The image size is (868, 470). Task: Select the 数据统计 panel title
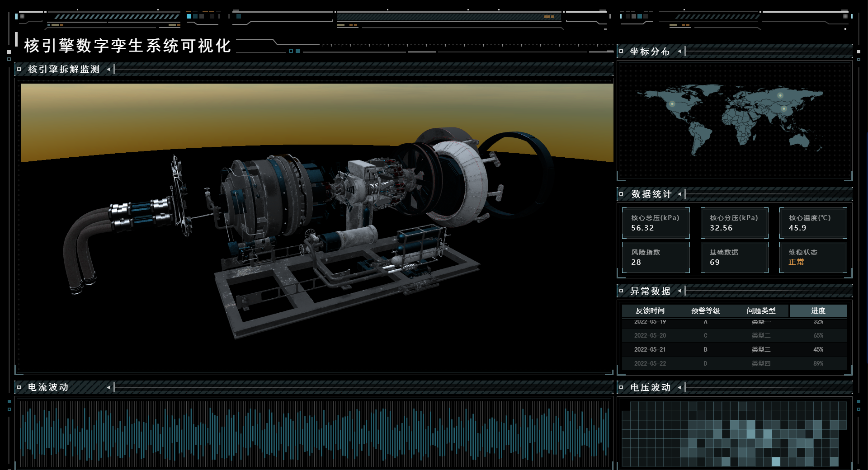pyautogui.click(x=651, y=194)
